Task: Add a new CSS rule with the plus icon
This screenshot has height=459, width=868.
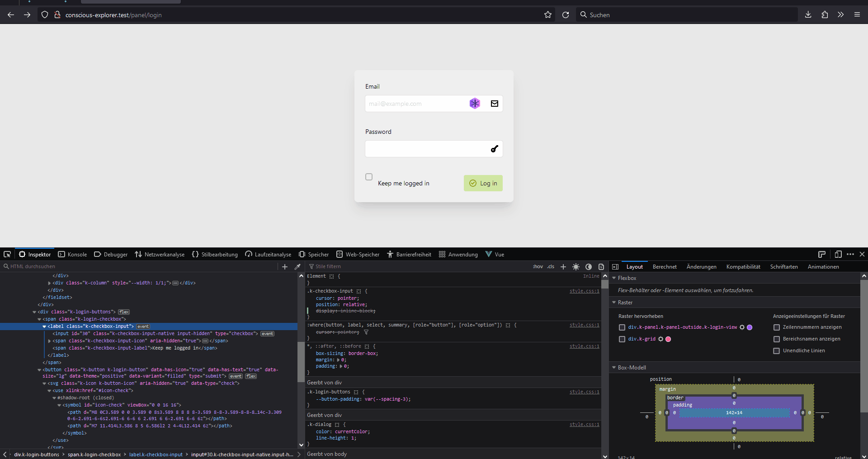Action: pos(563,267)
